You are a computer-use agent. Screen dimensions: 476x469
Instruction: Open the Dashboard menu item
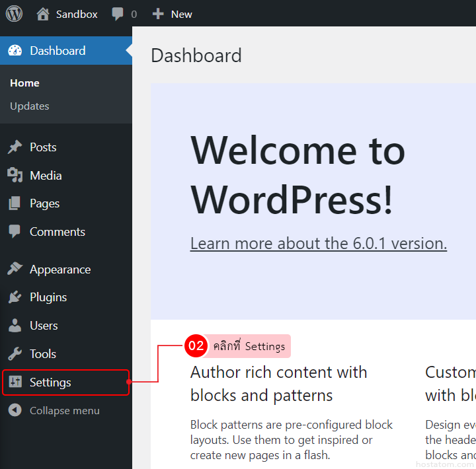pyautogui.click(x=58, y=51)
